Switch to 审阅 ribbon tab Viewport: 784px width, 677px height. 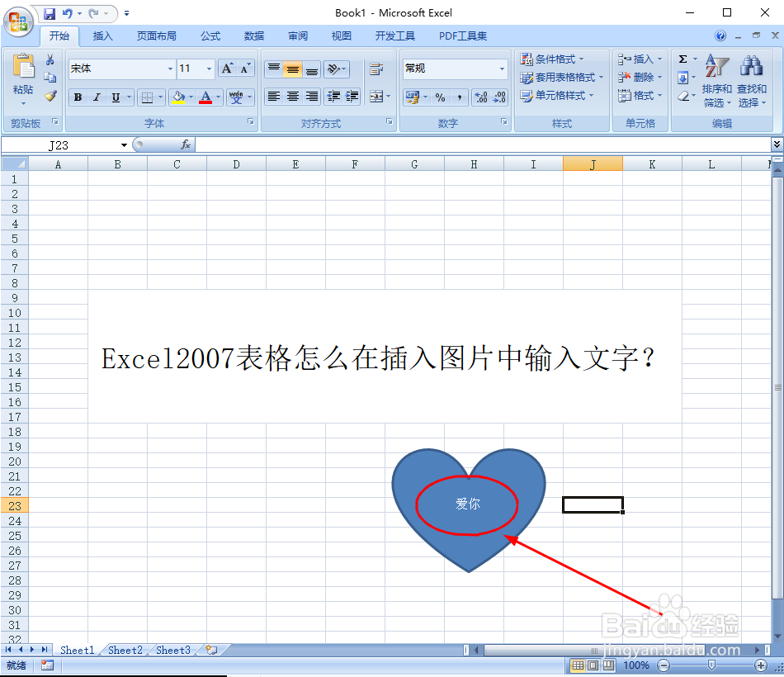coord(298,36)
